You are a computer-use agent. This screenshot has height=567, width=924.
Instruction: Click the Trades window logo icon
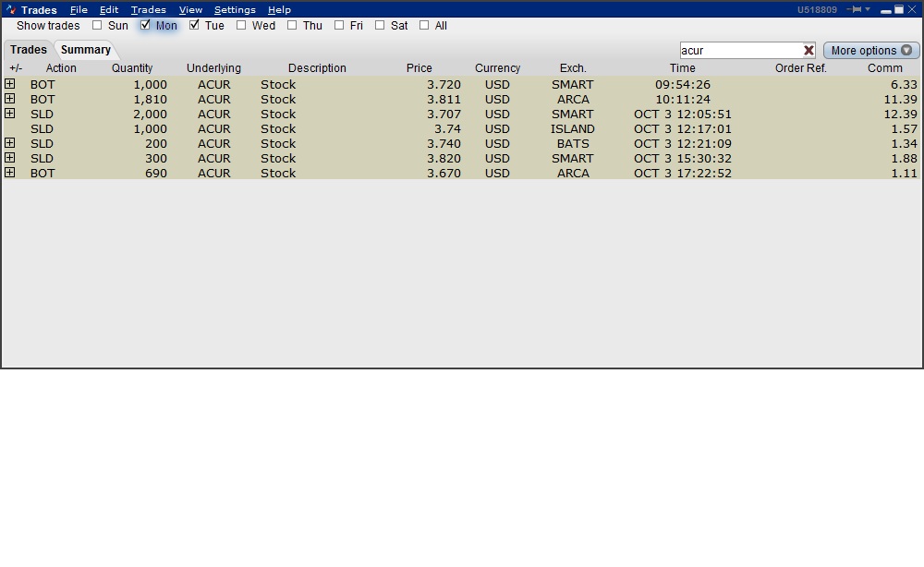click(x=10, y=9)
